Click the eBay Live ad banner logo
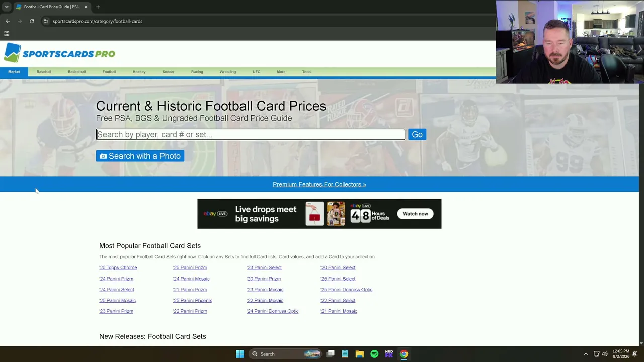This screenshot has height=362, width=644. tap(215, 214)
